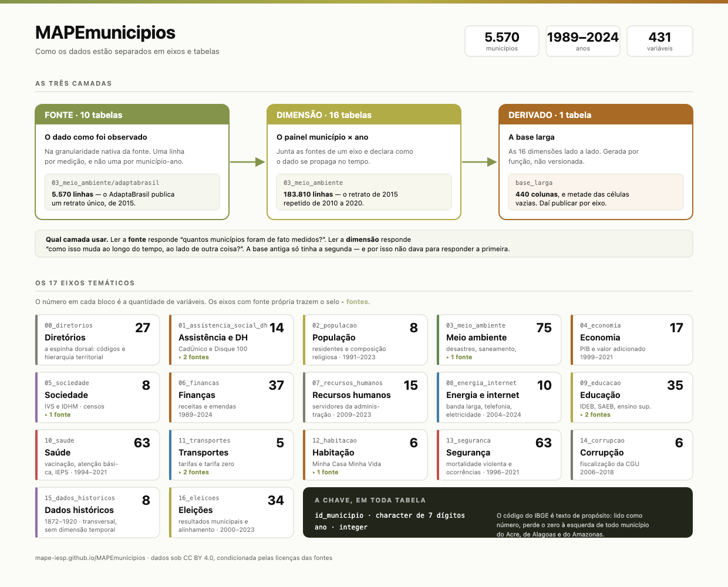Viewport: 728px width, 587px height.
Task: Click the DERIVADO · 1 tabela header
Action: pyautogui.click(x=596, y=115)
